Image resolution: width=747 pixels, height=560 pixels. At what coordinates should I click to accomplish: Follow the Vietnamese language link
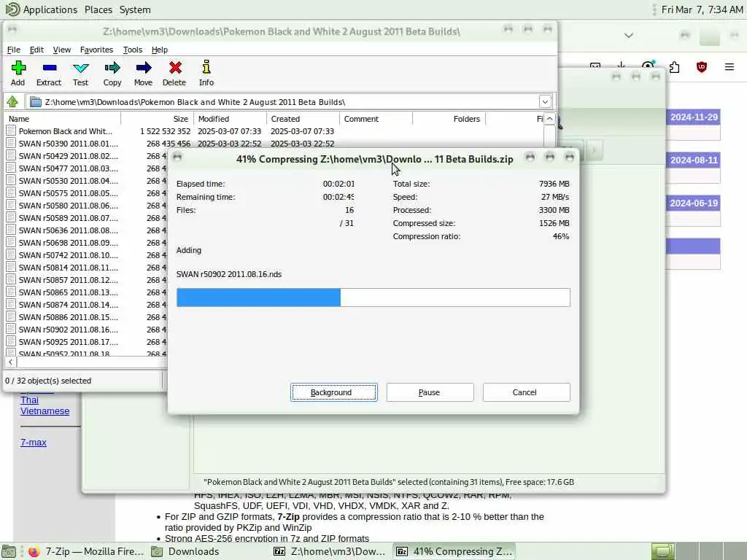point(44,411)
